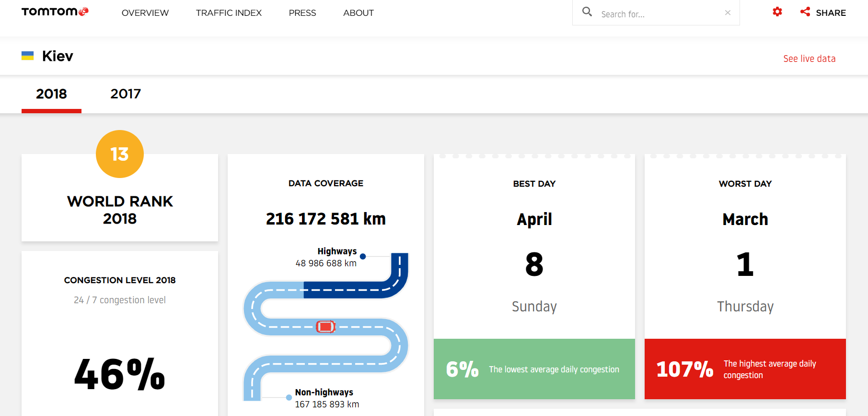868x416 pixels.
Task: Click the Ukraine flag icon
Action: coord(28,56)
